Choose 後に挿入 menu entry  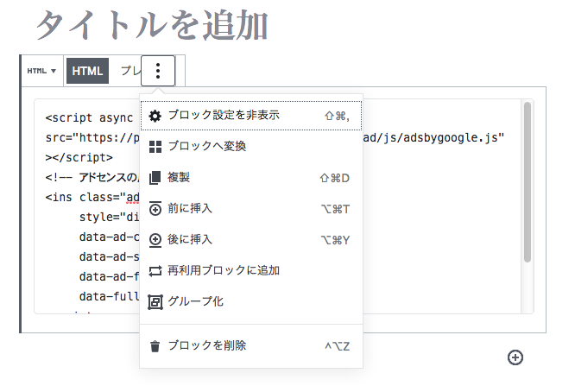(x=251, y=240)
